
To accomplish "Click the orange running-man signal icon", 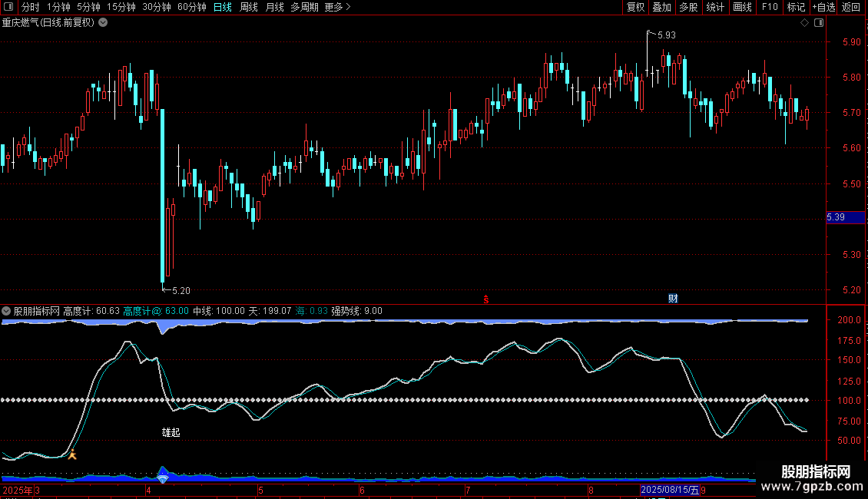I will (72, 454).
